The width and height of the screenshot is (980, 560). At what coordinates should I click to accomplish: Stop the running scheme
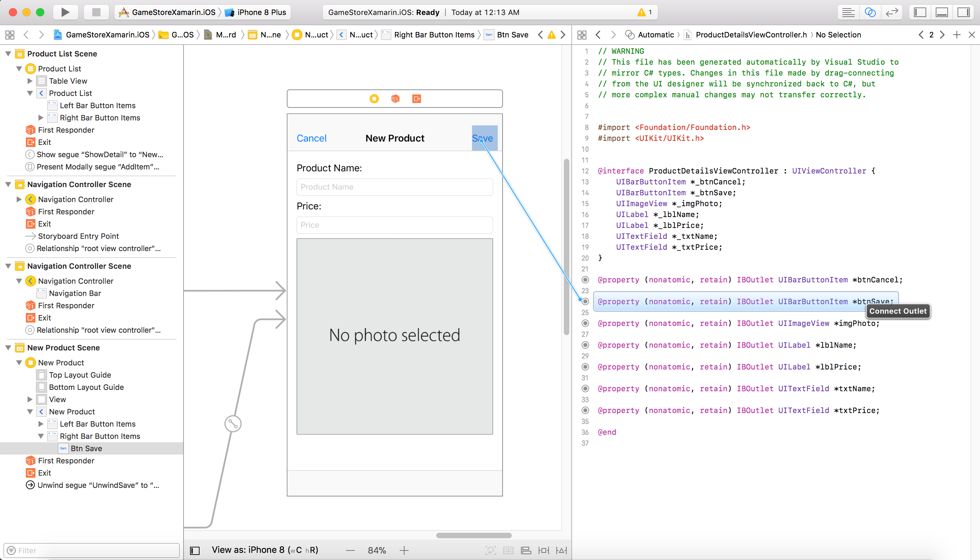click(x=96, y=12)
